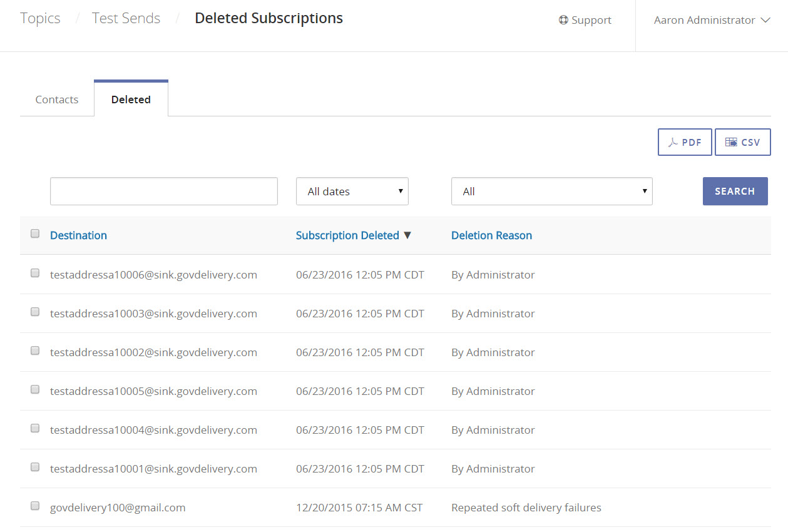Check the box for testaddressa10004@sink.govdelivery.com
This screenshot has width=788, height=532.
tap(35, 428)
